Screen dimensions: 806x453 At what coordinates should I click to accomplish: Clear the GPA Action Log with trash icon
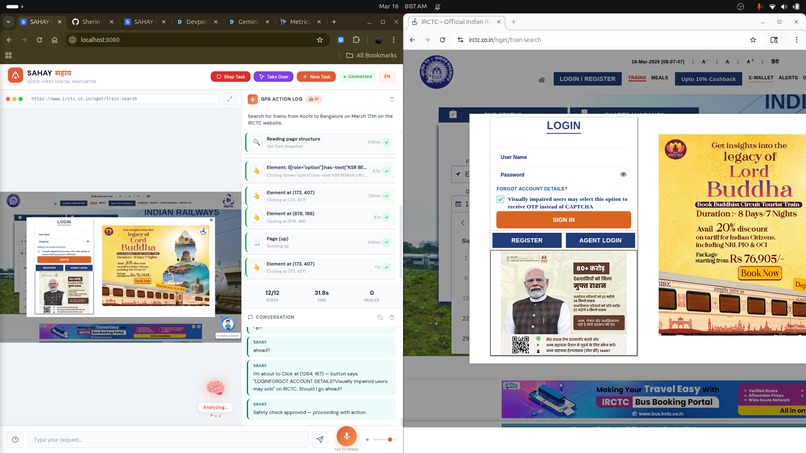click(x=392, y=99)
